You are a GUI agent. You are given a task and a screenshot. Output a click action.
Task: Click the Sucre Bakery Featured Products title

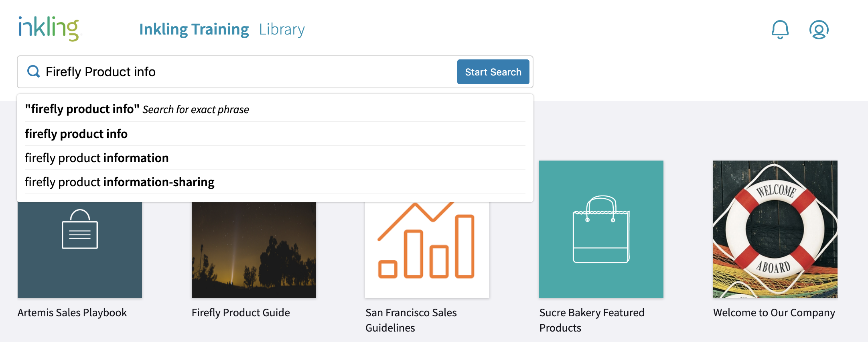(592, 320)
